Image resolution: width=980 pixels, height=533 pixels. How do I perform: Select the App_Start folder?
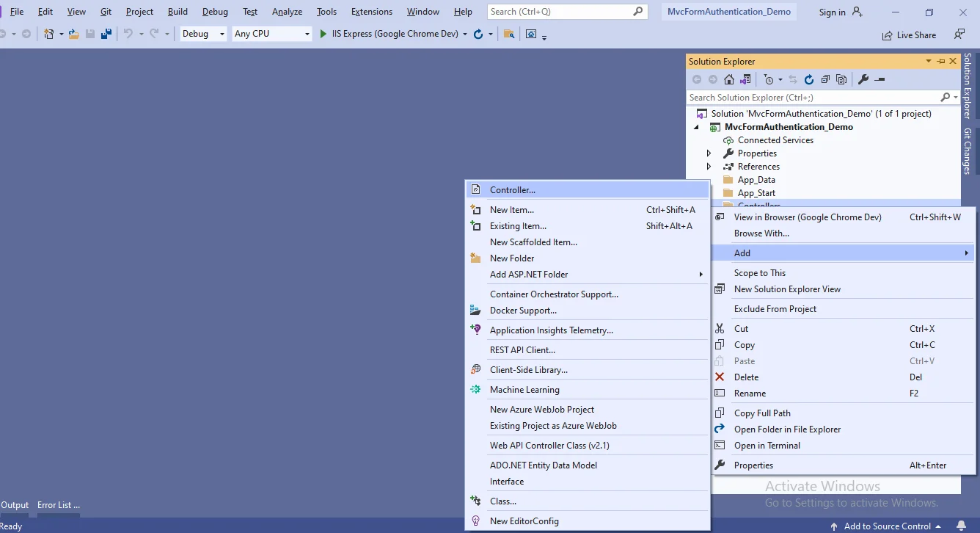click(x=756, y=193)
